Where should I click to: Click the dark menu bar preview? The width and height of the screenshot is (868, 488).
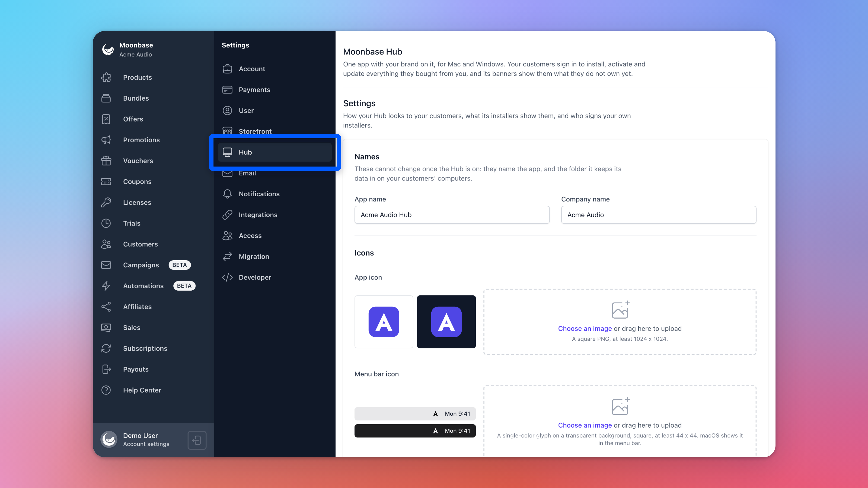pyautogui.click(x=415, y=431)
